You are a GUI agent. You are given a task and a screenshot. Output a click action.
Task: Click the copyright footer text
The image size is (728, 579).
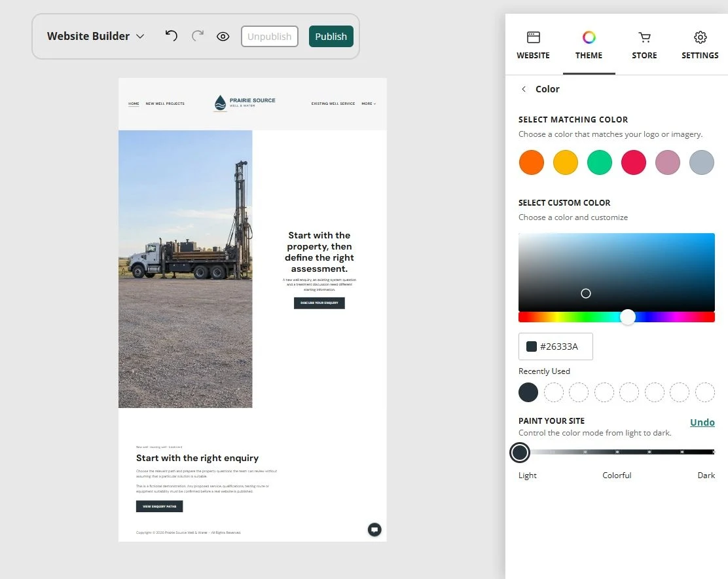click(188, 532)
